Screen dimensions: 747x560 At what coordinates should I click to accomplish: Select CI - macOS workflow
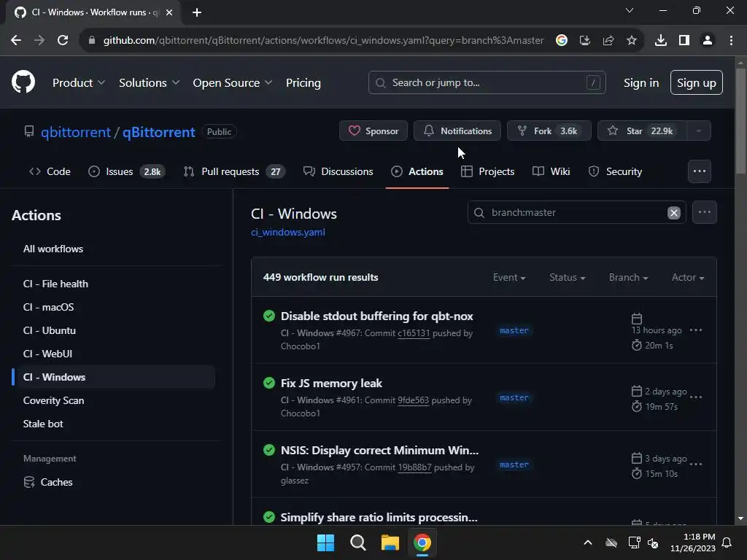coord(48,307)
